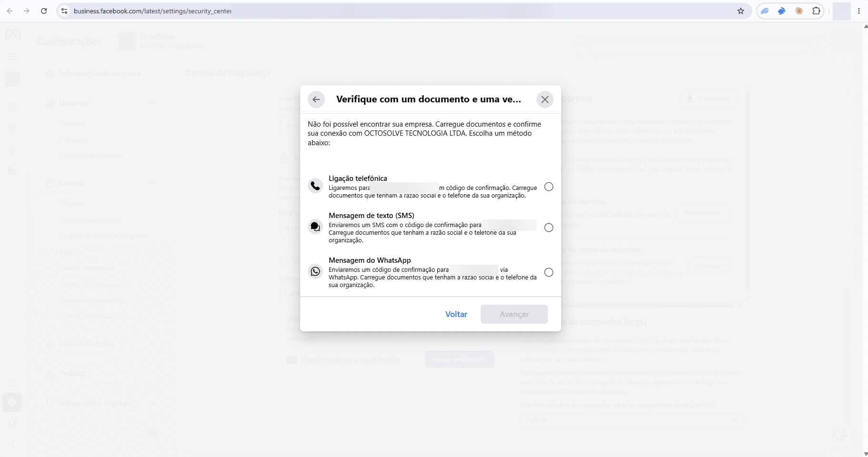Go back with the dialog arrow icon
Viewport: 868px width, 457px height.
coord(316,99)
